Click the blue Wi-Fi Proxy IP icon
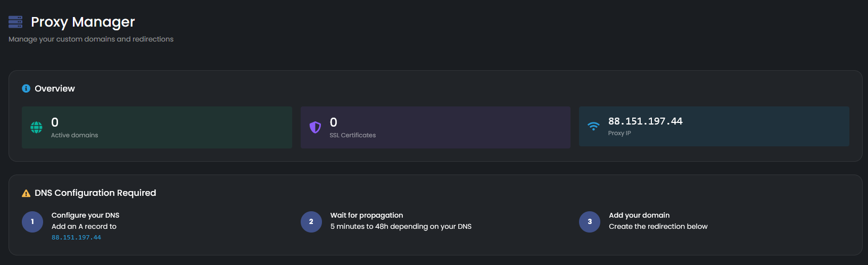Viewport: 868px width, 265px height. tap(593, 126)
